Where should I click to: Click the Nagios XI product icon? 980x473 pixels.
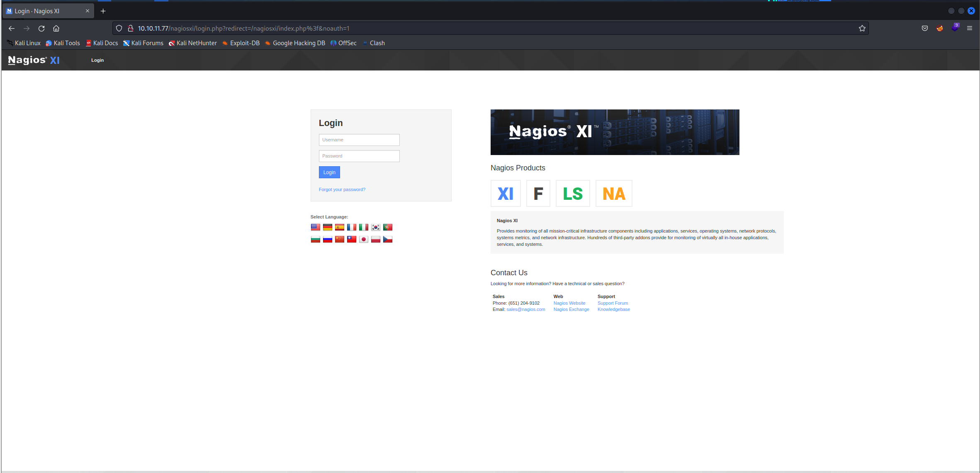tap(505, 194)
